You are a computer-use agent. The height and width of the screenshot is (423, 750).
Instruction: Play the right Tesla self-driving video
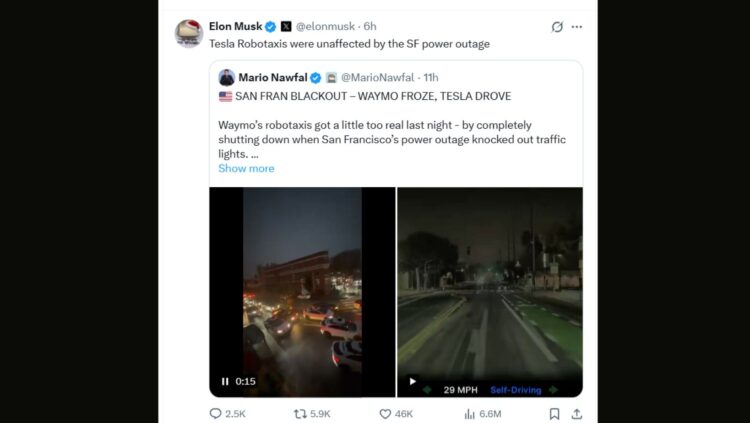[412, 381]
